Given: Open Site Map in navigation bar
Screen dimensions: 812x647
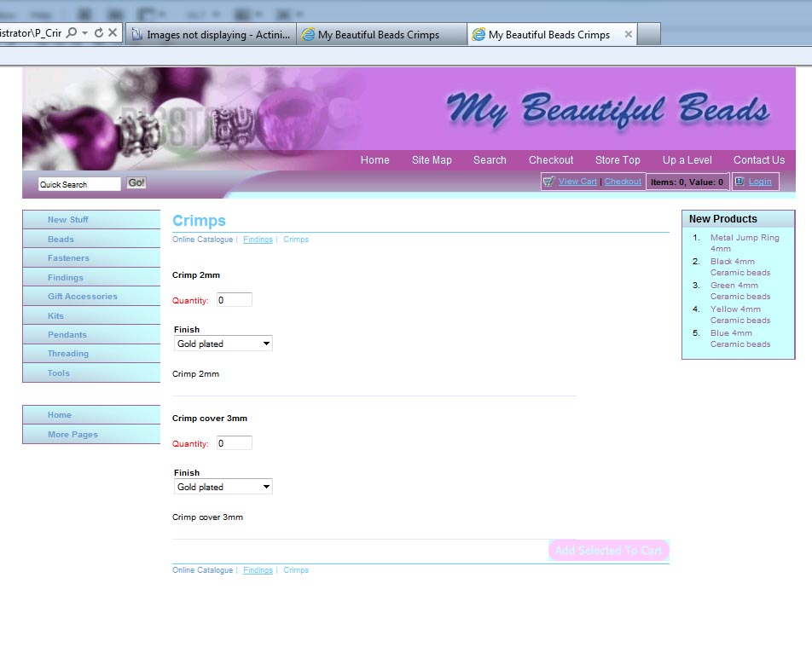Looking at the screenshot, I should tap(432, 160).
